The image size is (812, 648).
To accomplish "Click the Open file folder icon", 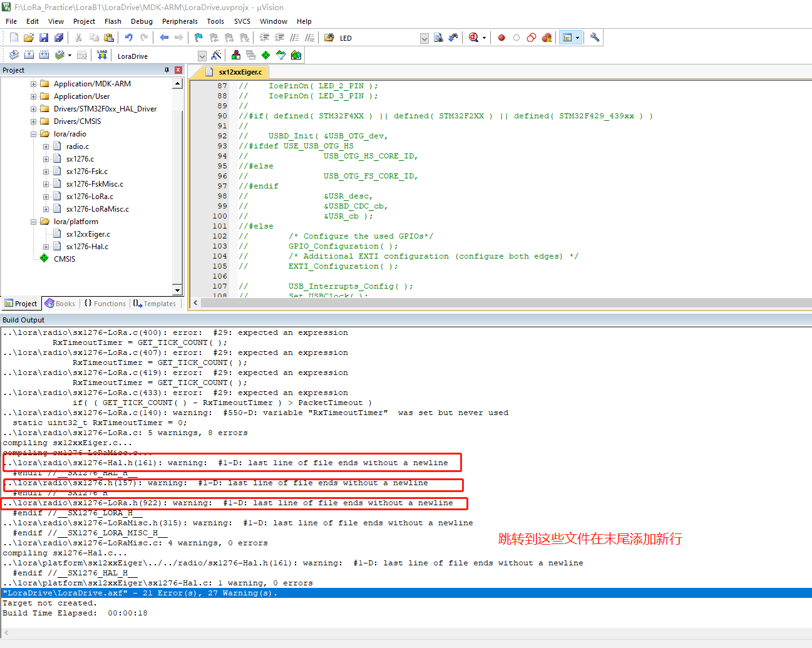I will pos(29,38).
